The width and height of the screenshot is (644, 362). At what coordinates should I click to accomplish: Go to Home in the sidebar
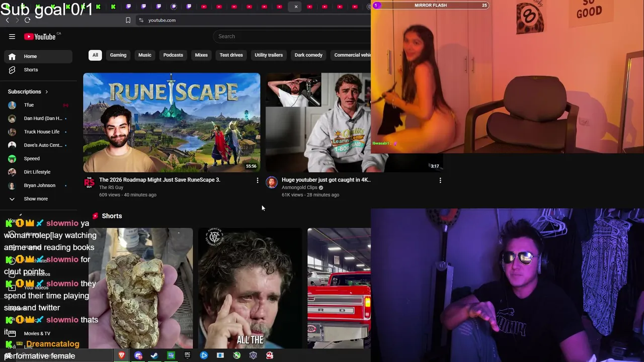pos(38,56)
